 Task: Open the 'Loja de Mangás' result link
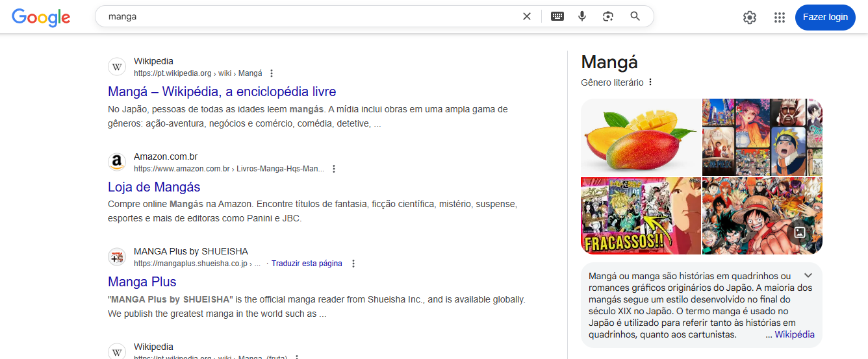[x=154, y=187]
